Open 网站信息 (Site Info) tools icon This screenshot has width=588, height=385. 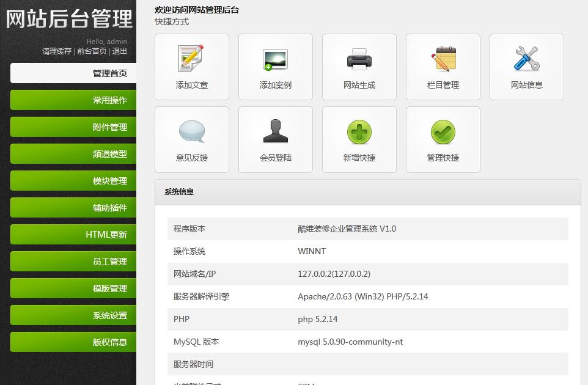click(526, 60)
